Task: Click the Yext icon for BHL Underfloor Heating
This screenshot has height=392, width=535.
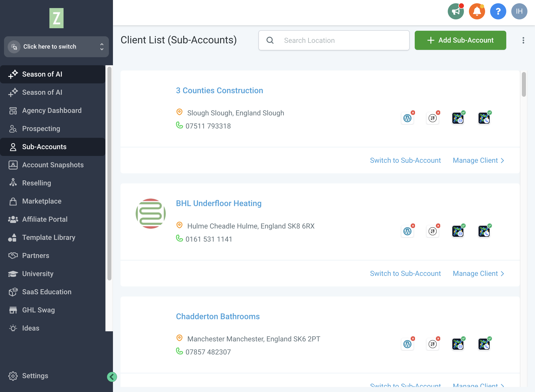Action: pyautogui.click(x=433, y=231)
